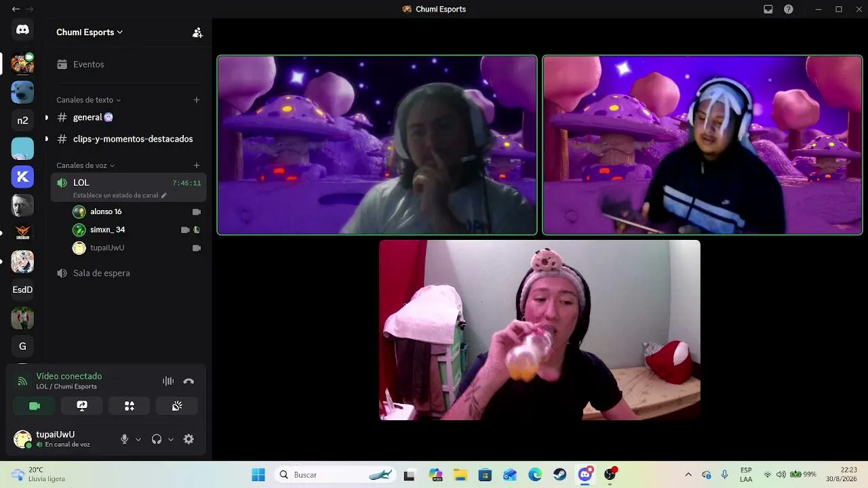The height and width of the screenshot is (488, 868).
Task: Open the G server
Action: [22, 346]
